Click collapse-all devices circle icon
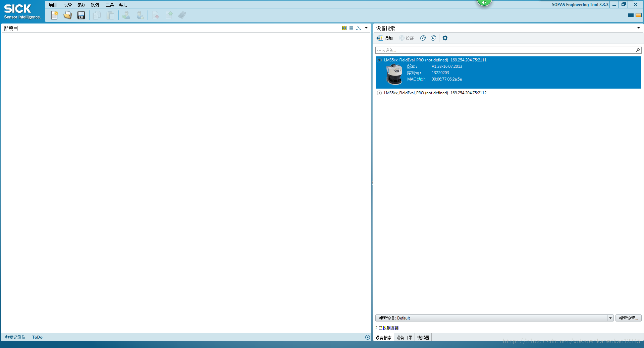 pyautogui.click(x=433, y=38)
